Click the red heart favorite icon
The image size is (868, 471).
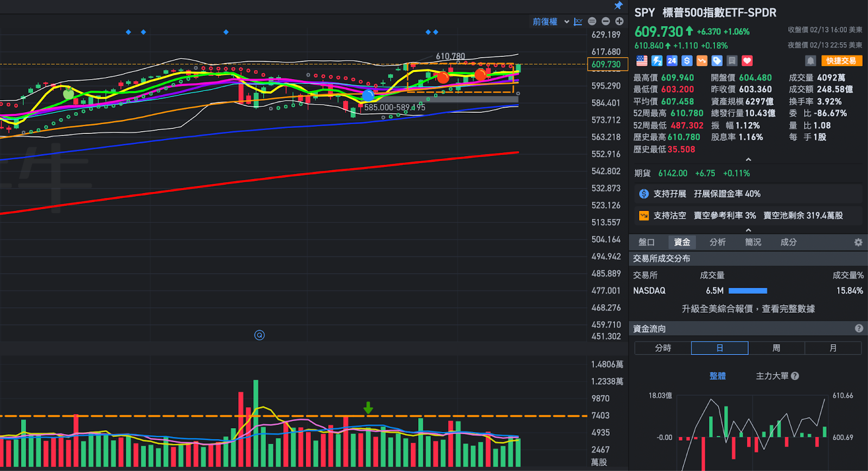point(747,61)
